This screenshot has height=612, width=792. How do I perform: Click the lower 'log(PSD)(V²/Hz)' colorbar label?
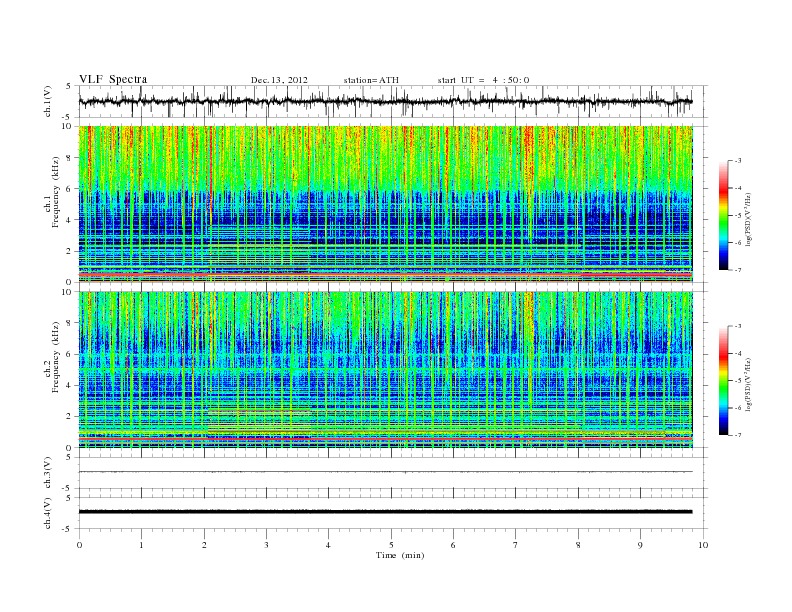[x=748, y=385]
